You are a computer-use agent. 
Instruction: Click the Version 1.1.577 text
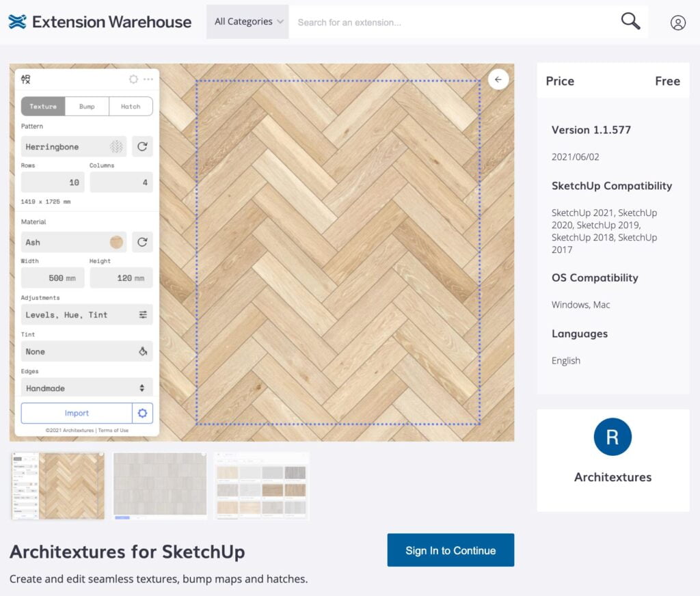[591, 130]
